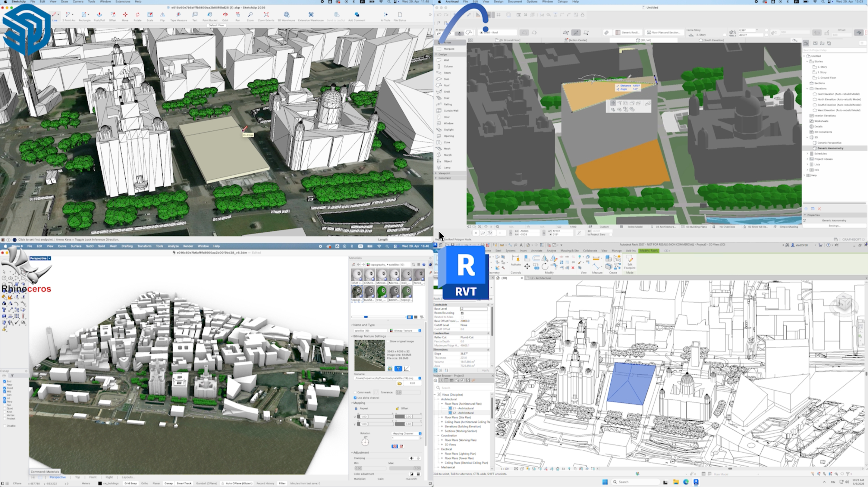The image size is (868, 487).
Task: Click the search magnifier in Rhino Materials panel
Action: (x=413, y=264)
